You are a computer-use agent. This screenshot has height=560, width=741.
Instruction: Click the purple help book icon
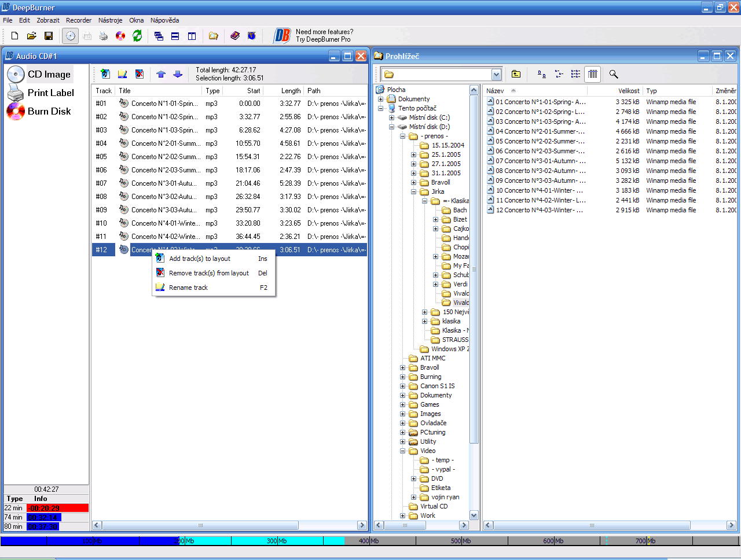(235, 36)
